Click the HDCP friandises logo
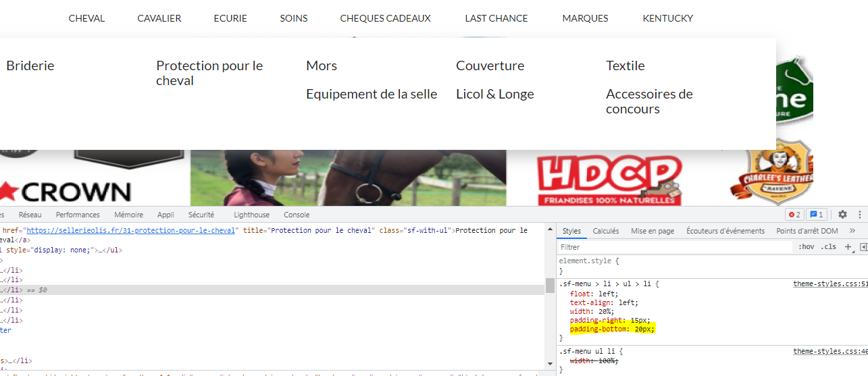 tap(609, 180)
